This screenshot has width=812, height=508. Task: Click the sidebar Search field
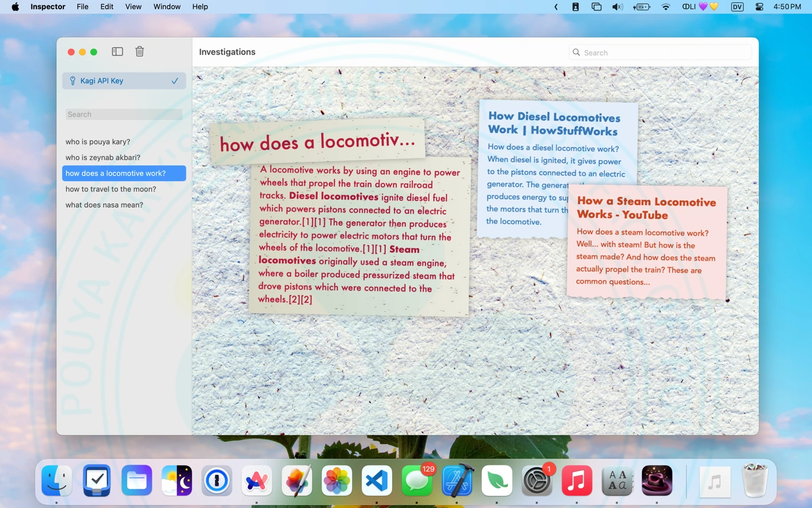pyautogui.click(x=124, y=114)
